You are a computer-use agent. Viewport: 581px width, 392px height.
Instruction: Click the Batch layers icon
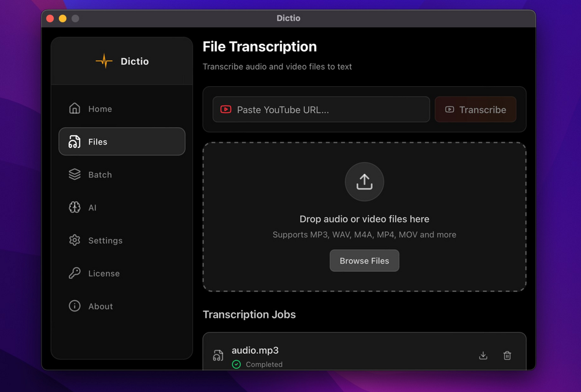point(75,175)
